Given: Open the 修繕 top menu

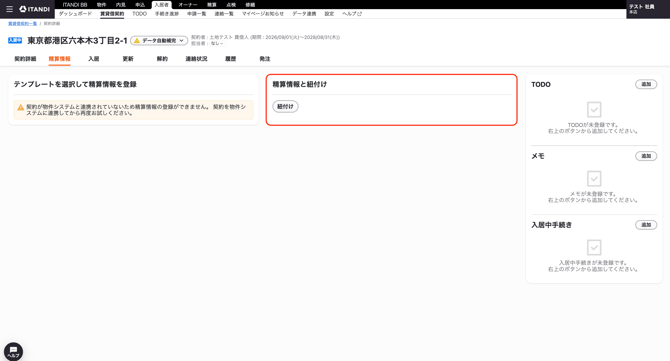Looking at the screenshot, I should point(250,5).
